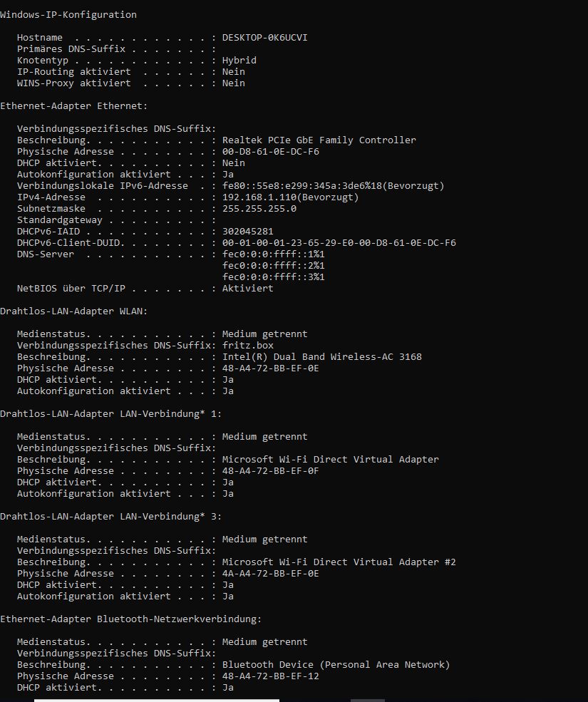The height and width of the screenshot is (702, 588).
Task: Click the WLAN physical address 48-A4-72-BB-EF-0E
Action: pyautogui.click(x=271, y=368)
